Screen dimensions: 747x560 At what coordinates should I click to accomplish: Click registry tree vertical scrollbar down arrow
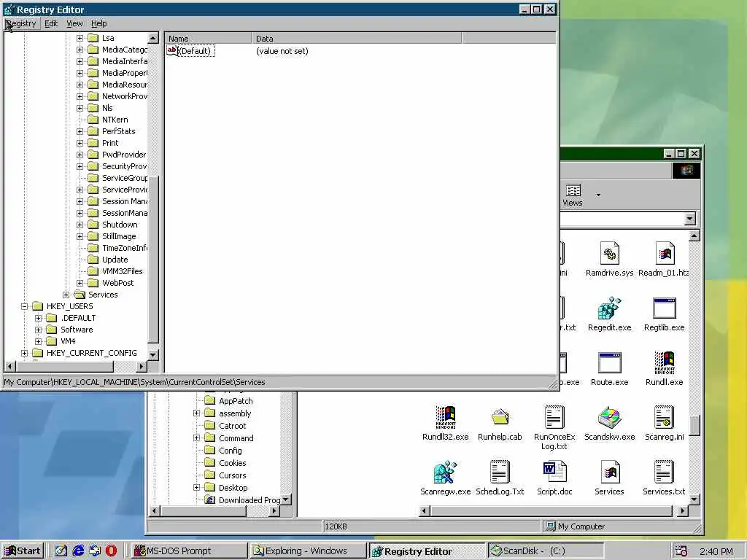[153, 355]
